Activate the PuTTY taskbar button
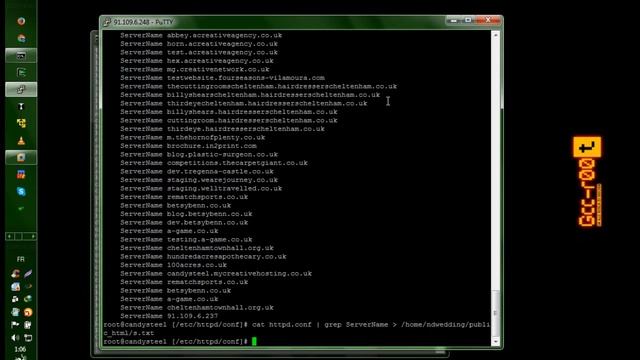The width and height of the screenshot is (640, 360). [21, 89]
